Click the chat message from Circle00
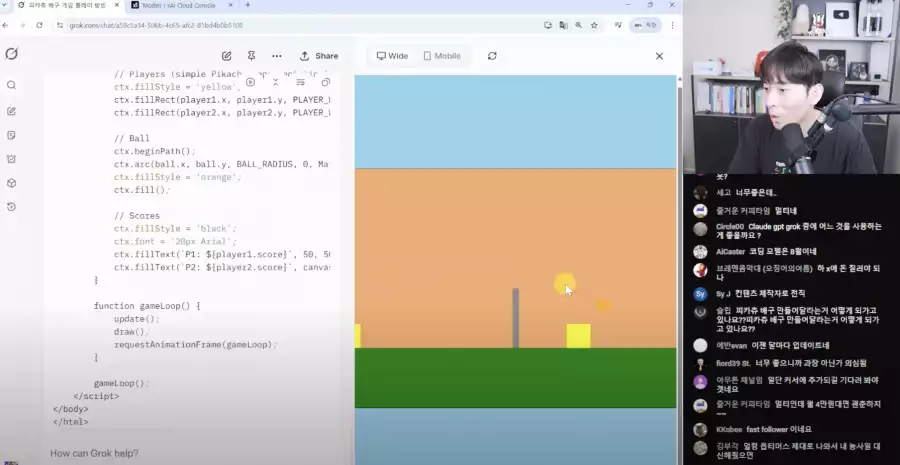The height and width of the screenshot is (465, 900). click(x=798, y=231)
